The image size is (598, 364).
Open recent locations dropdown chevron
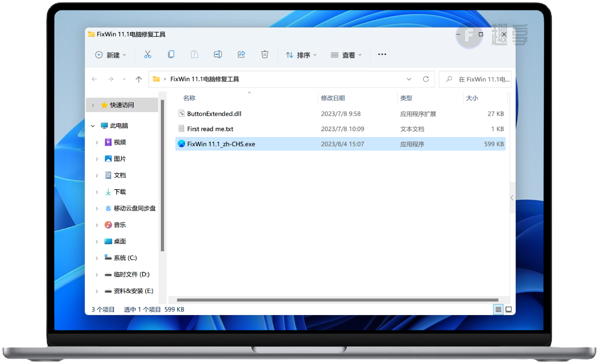[x=125, y=79]
